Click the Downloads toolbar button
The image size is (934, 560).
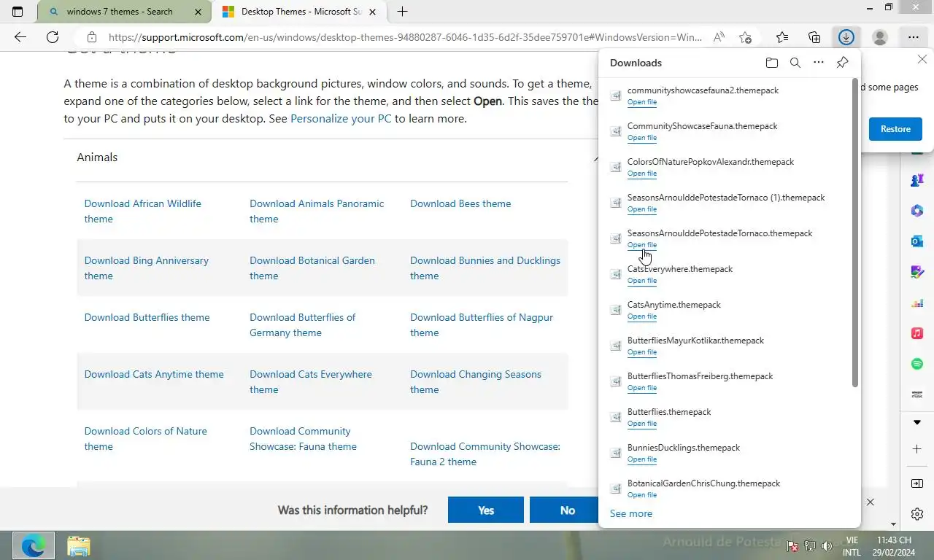click(x=846, y=37)
